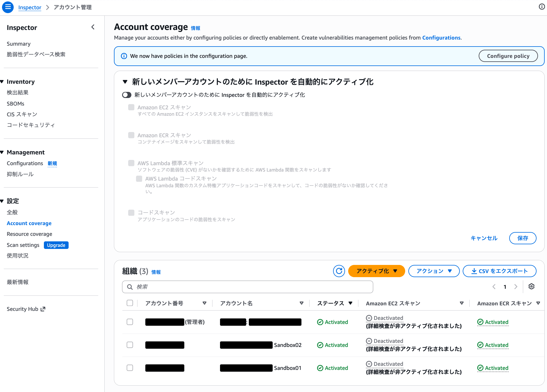Open 抑制ルール under Management

(x=20, y=174)
